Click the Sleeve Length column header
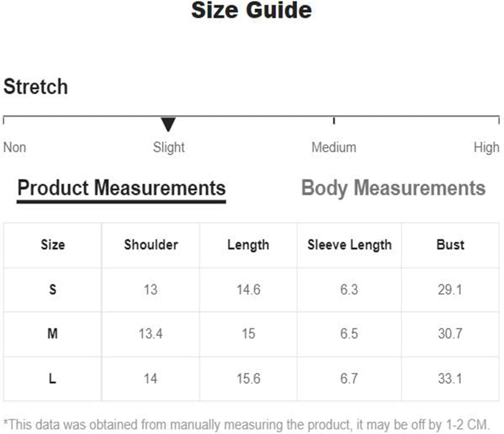Viewport: 504px width, 434px height. click(349, 245)
